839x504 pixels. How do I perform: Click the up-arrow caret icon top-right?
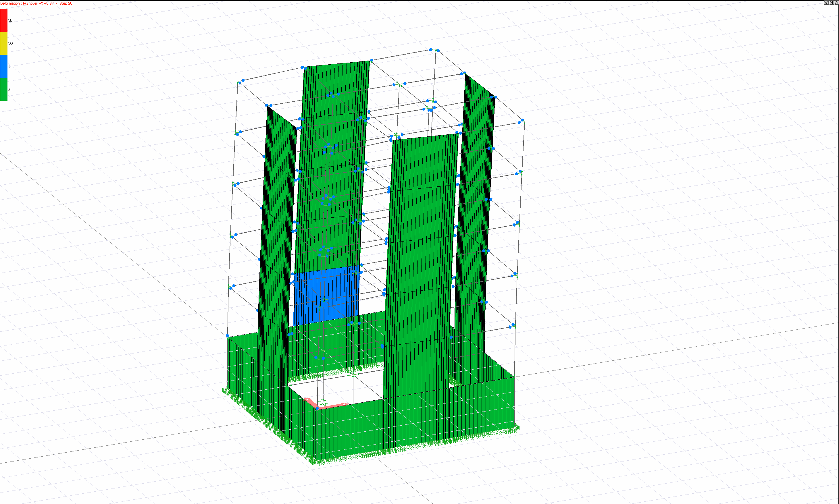[x=836, y=3]
